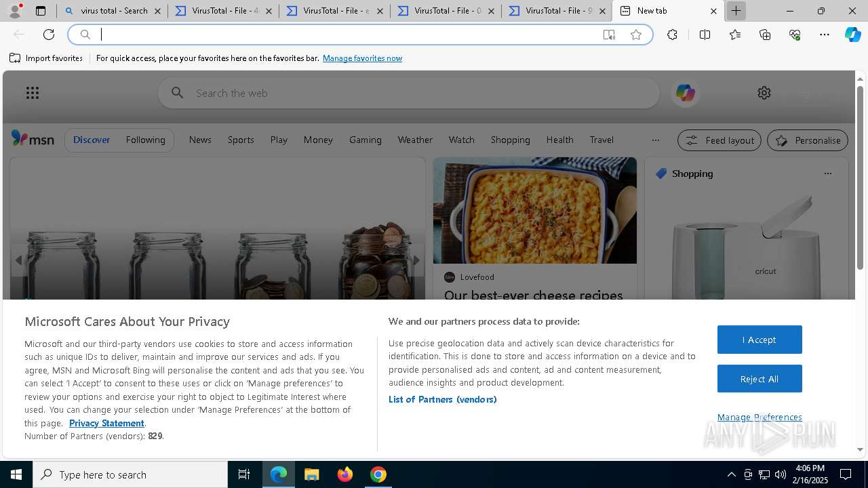Open the Sports category

(x=241, y=140)
